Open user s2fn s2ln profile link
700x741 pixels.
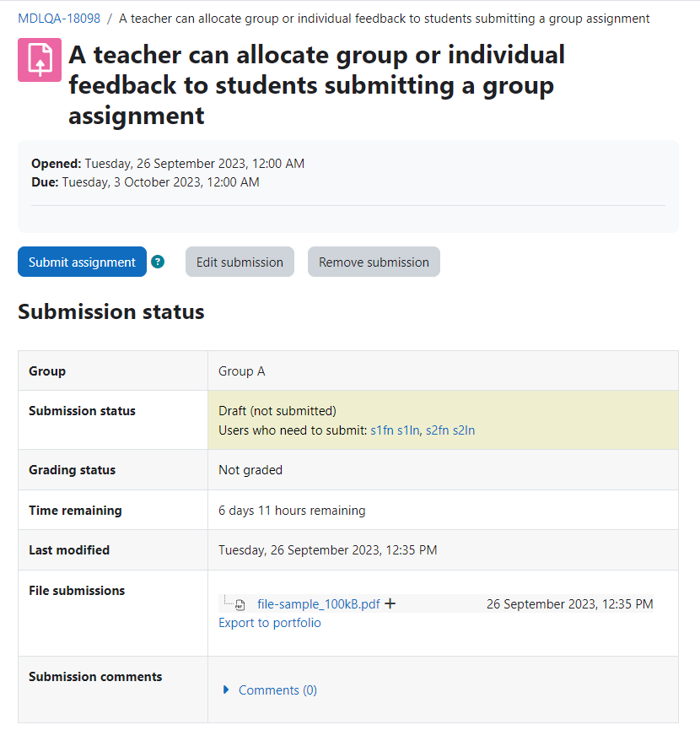pyautogui.click(x=450, y=430)
